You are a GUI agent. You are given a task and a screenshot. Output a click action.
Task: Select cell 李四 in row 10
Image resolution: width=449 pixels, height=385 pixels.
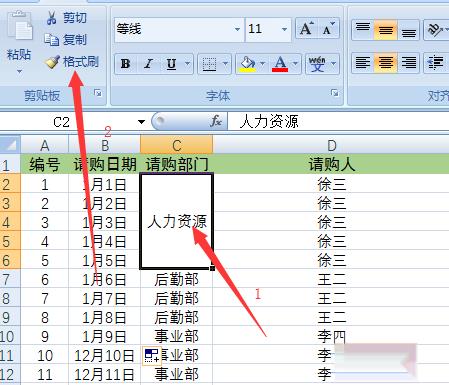coord(331,336)
